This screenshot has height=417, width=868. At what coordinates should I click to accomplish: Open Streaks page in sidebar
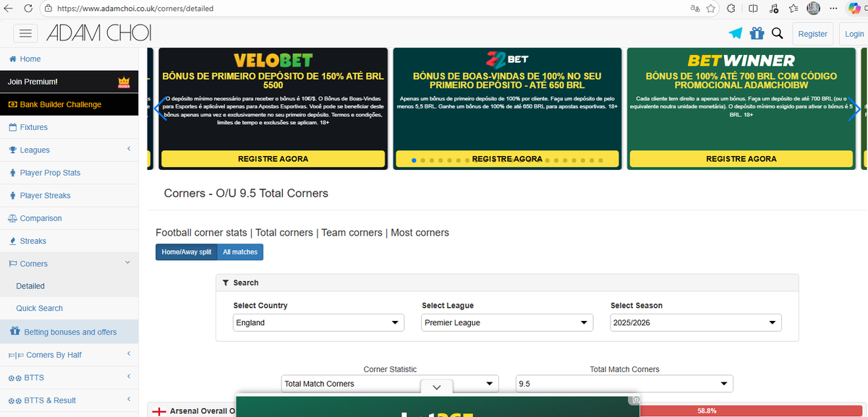point(69,241)
